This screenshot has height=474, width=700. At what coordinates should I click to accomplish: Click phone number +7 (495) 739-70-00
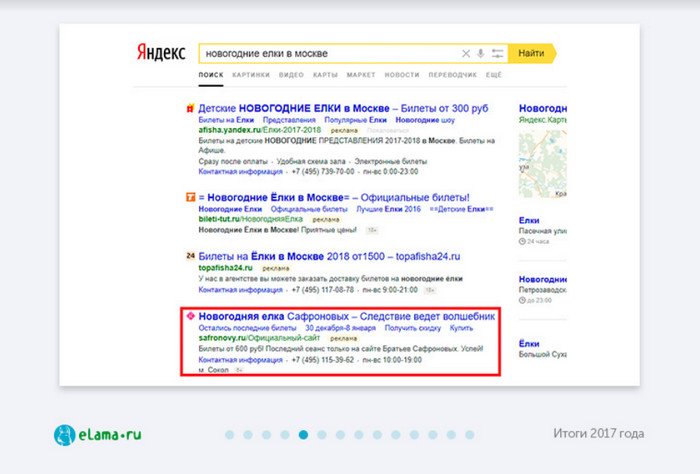[x=323, y=172]
